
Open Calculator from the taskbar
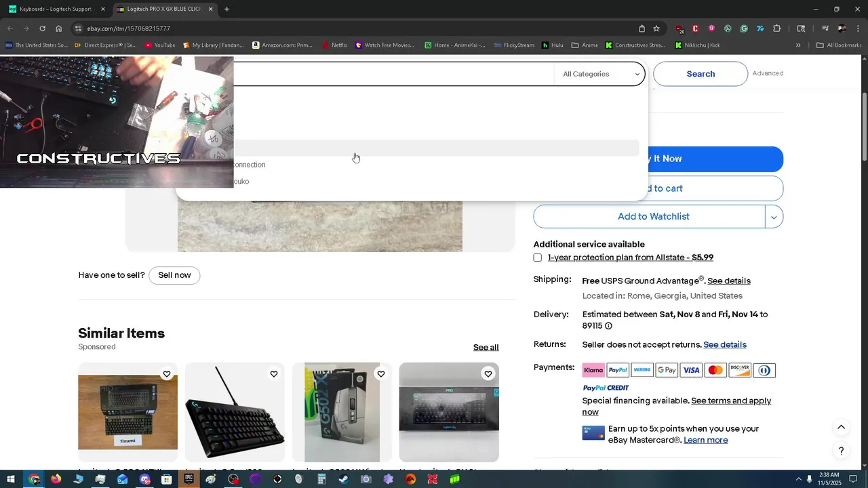click(321, 479)
